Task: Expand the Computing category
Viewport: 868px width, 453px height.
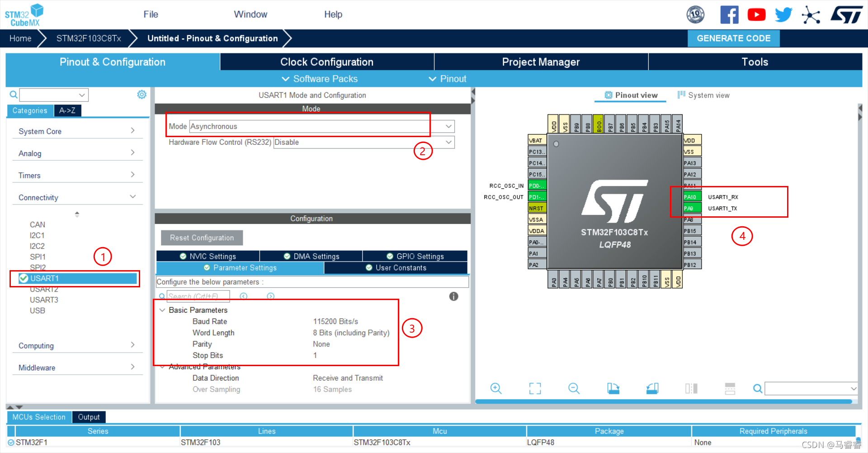Action: pos(77,345)
